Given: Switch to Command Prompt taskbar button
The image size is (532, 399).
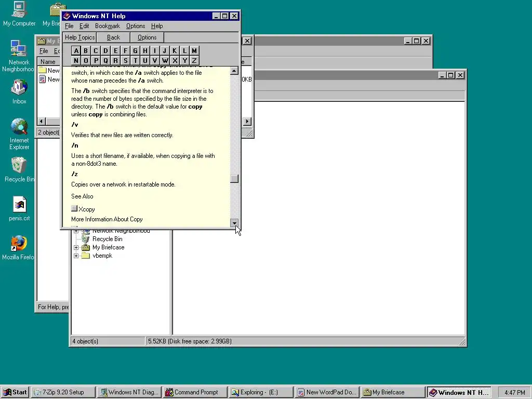Looking at the screenshot, I should tap(195, 392).
